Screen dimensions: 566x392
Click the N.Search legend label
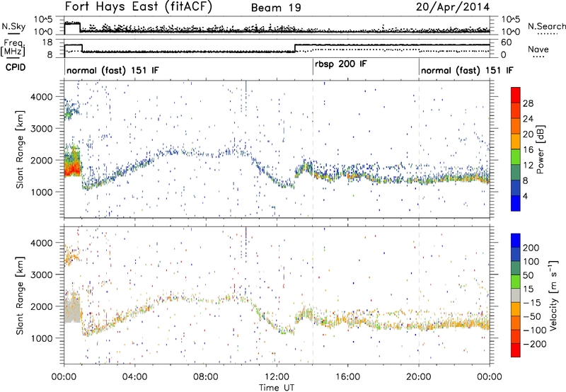(546, 26)
